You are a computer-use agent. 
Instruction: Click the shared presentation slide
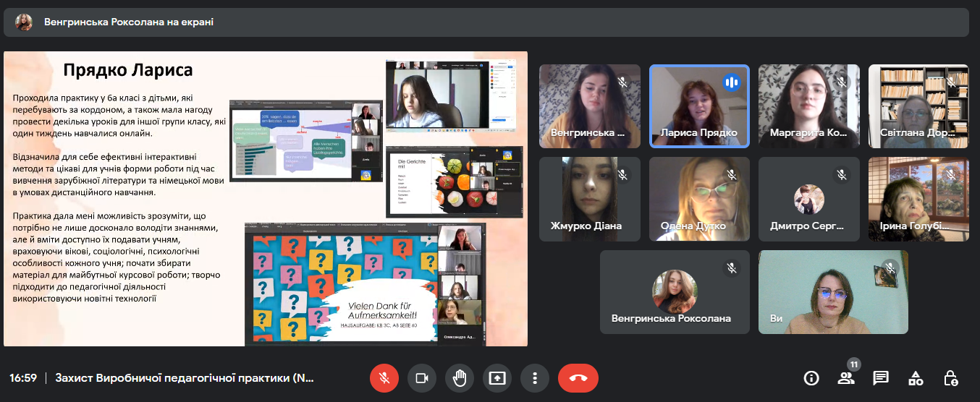266,199
